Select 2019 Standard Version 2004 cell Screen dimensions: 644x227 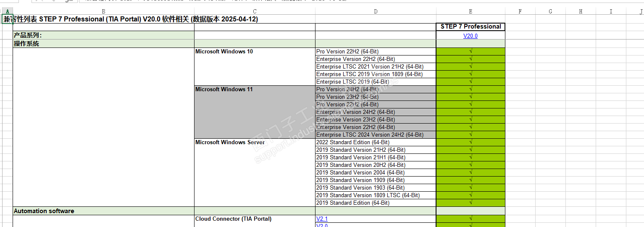tap(376, 173)
